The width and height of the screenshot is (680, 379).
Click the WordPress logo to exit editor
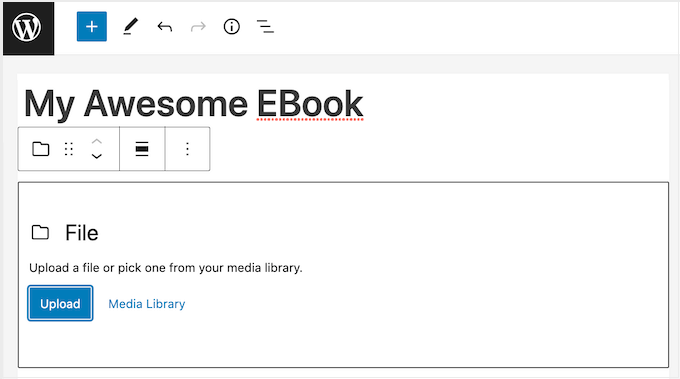pyautogui.click(x=29, y=29)
